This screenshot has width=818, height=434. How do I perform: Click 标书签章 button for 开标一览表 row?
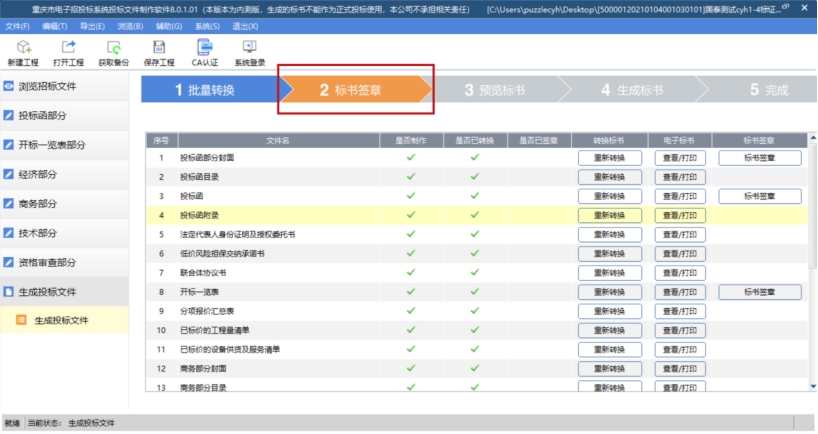tap(759, 292)
